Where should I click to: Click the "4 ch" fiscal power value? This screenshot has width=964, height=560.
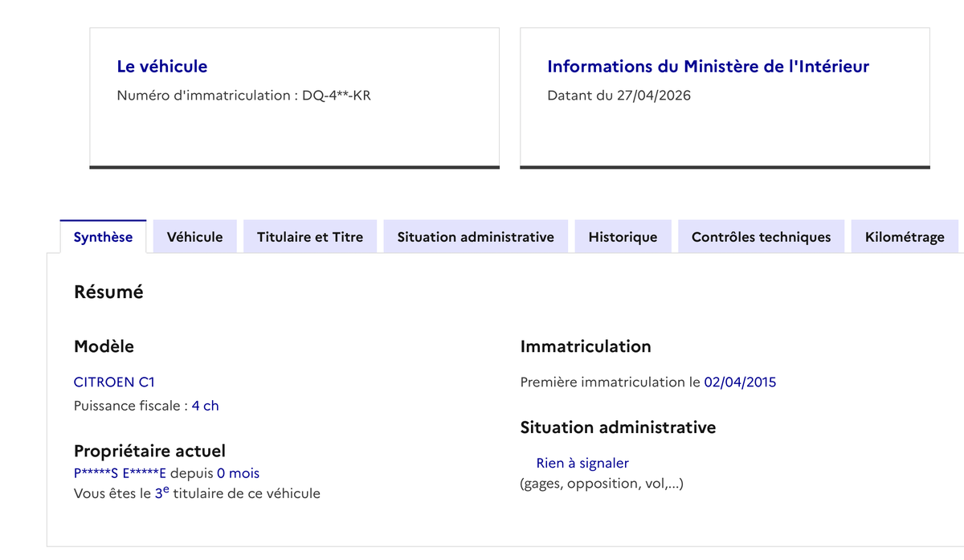point(205,406)
